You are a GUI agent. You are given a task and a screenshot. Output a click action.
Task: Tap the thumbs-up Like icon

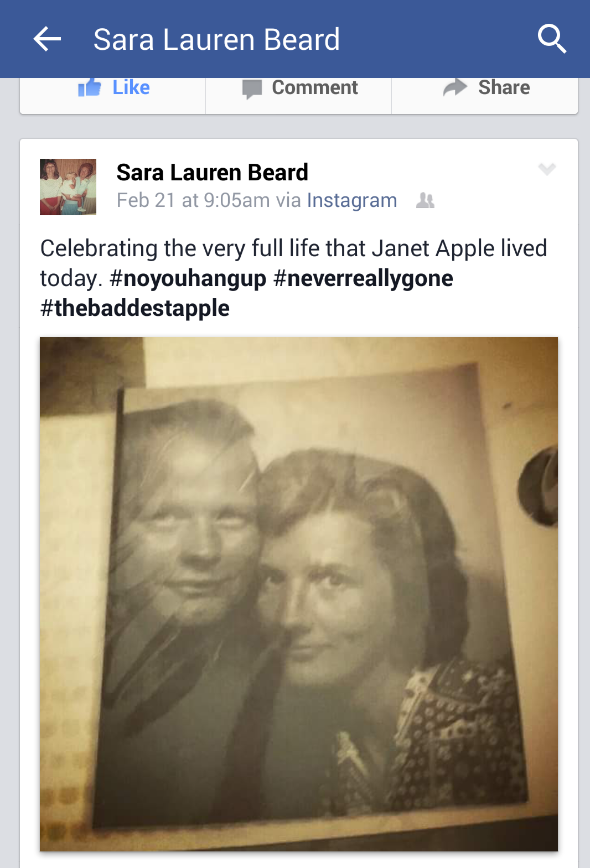coord(90,87)
